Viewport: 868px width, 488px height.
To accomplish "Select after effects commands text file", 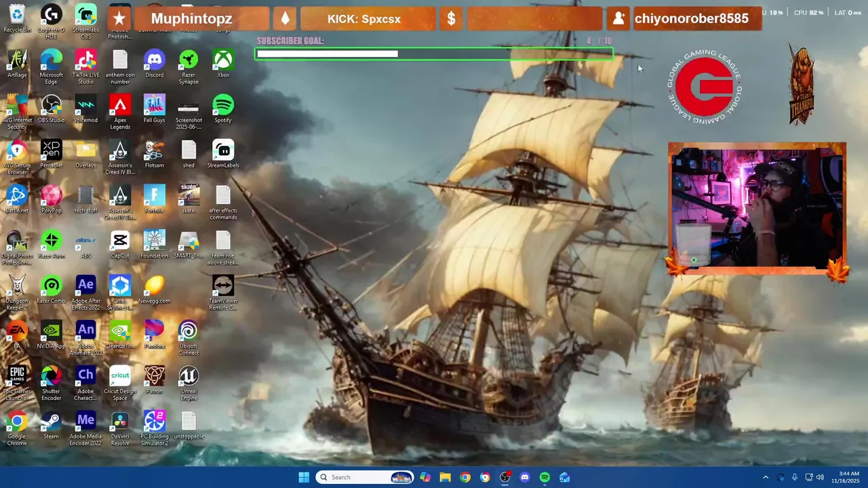I will (x=223, y=203).
